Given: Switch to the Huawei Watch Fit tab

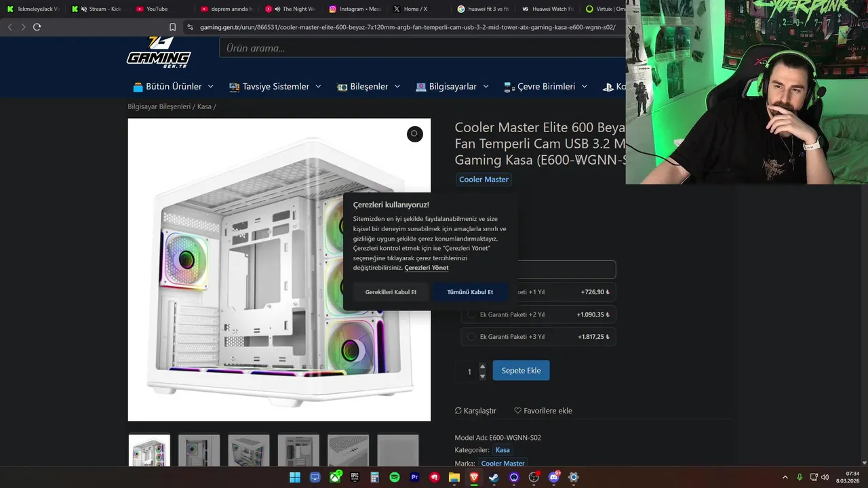Looking at the screenshot, I should pyautogui.click(x=548, y=9).
